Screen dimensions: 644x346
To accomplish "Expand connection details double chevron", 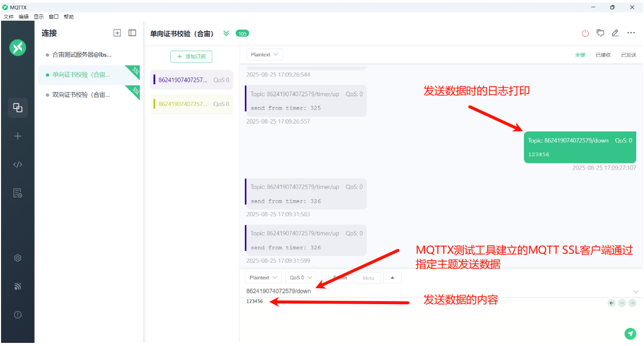I will tap(226, 33).
